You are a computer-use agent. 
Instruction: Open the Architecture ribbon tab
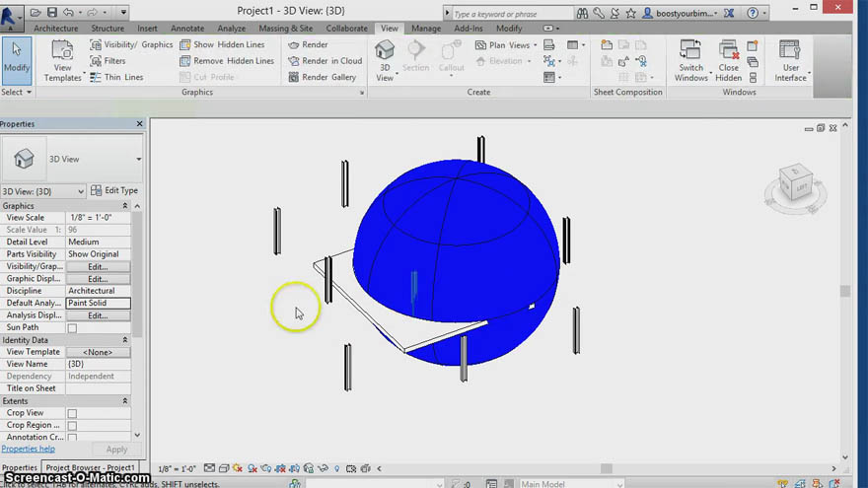[x=55, y=29]
